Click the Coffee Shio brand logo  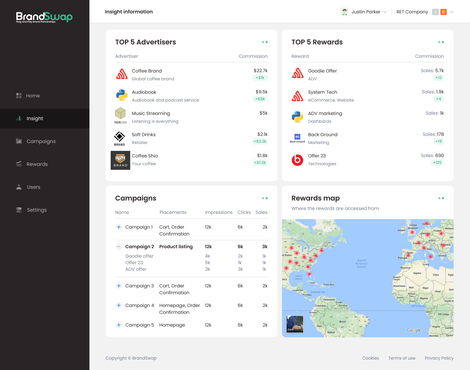click(120, 160)
